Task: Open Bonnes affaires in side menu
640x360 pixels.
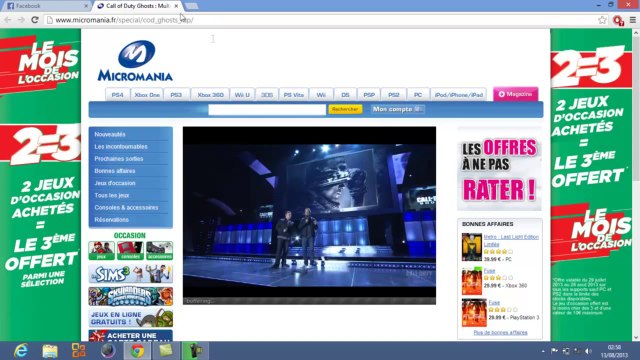Action: click(x=115, y=171)
